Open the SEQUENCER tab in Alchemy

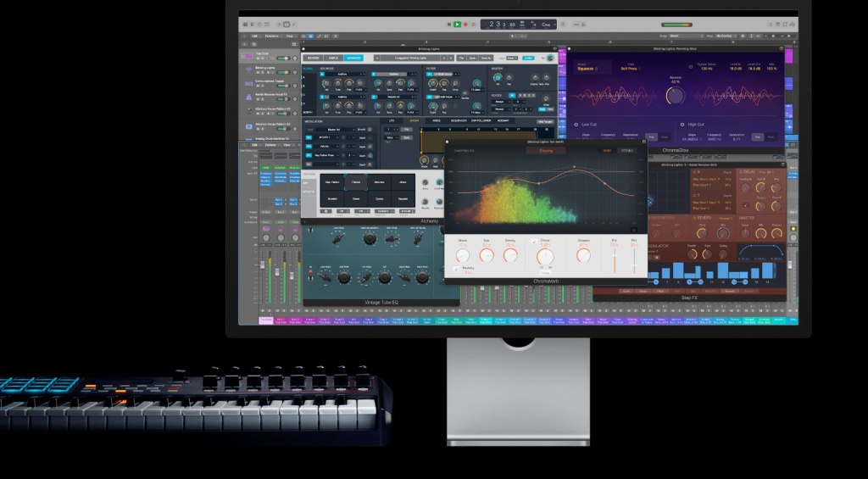click(x=459, y=120)
